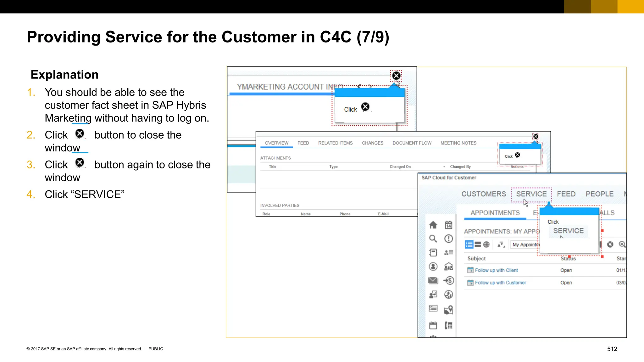644x362 pixels.
Task: Click the sort icon in appointments toolbar
Action: pyautogui.click(x=501, y=244)
